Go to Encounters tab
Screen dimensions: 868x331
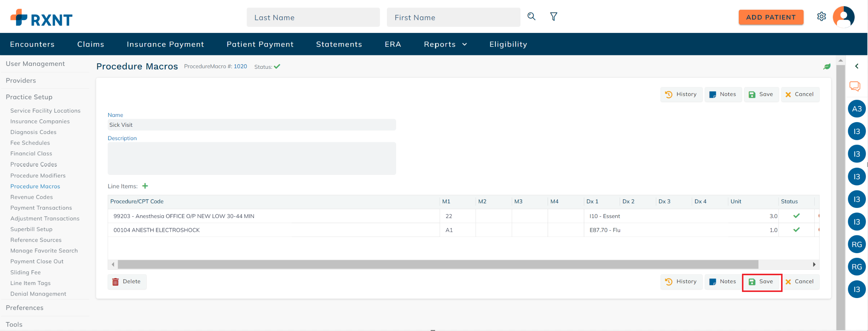click(32, 44)
